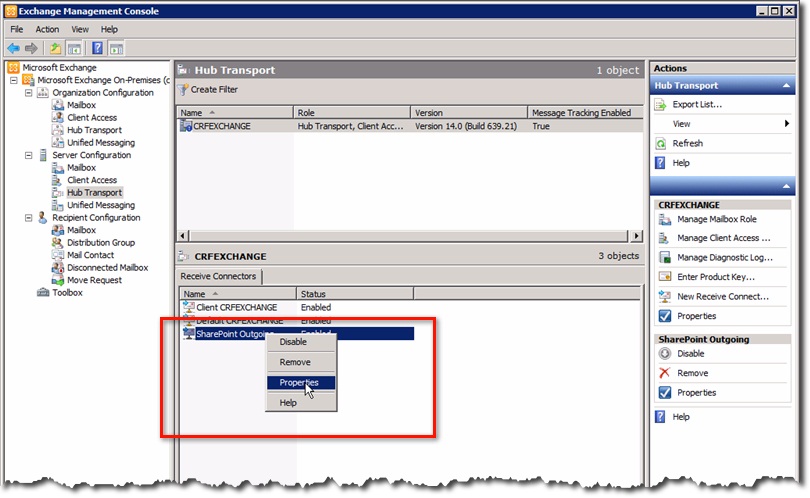810x498 pixels.
Task: Click the SharePoint Outgoing Disable icon
Action: 665,354
